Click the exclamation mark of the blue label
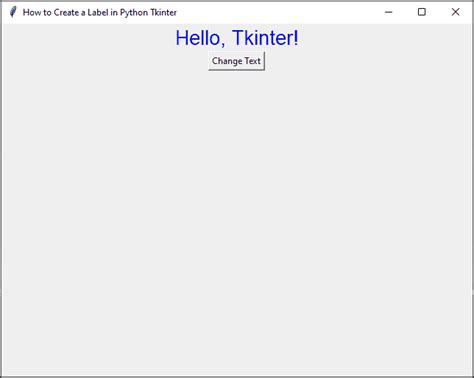This screenshot has width=474, height=378. pos(296,38)
